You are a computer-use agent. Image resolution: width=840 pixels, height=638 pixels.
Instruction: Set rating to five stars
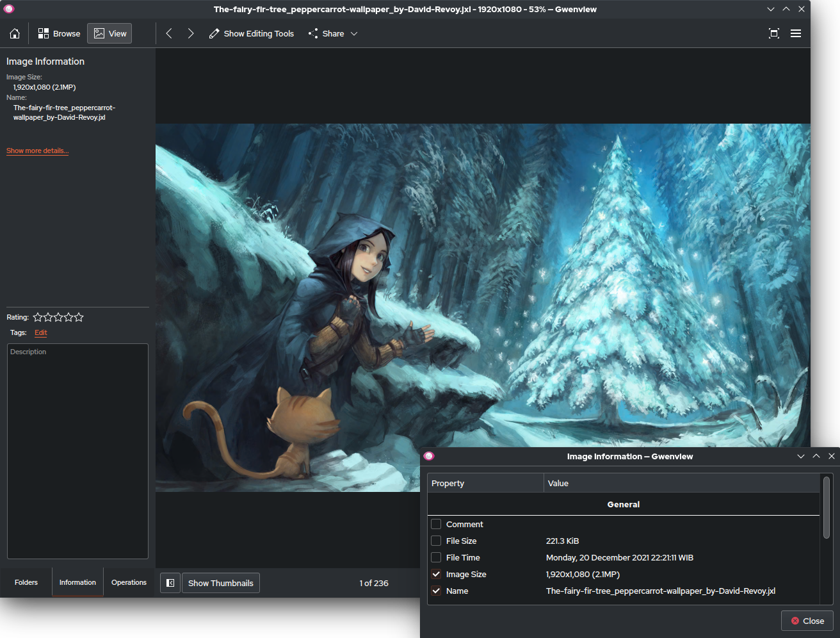pyautogui.click(x=79, y=317)
